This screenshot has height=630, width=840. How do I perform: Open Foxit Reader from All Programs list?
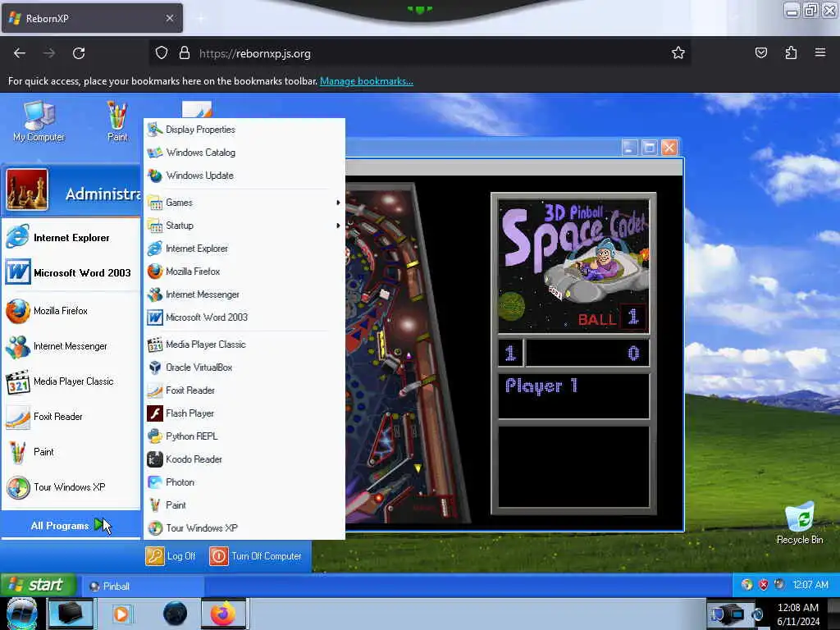click(244, 390)
